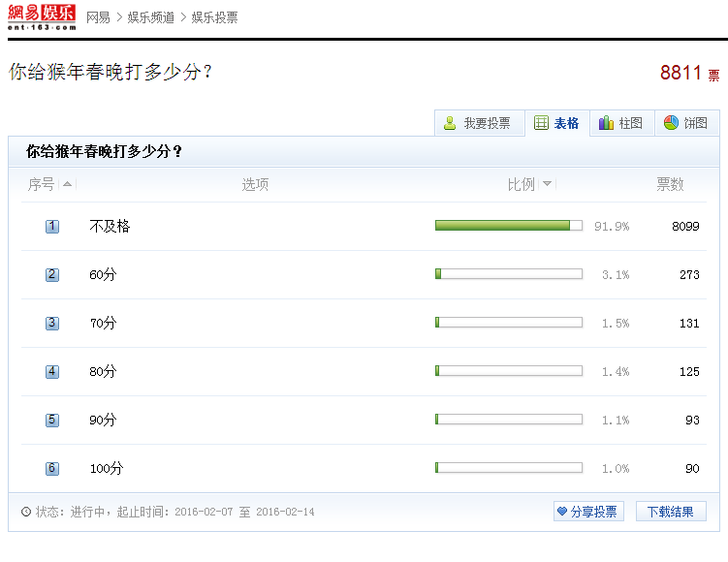Click the number 1 badge icon

click(x=52, y=226)
